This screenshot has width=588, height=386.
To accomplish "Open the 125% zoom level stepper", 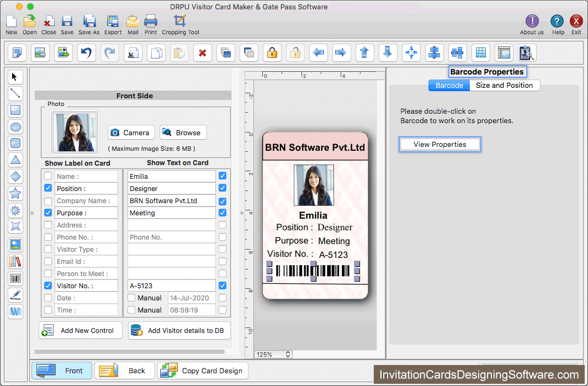I will [288, 354].
